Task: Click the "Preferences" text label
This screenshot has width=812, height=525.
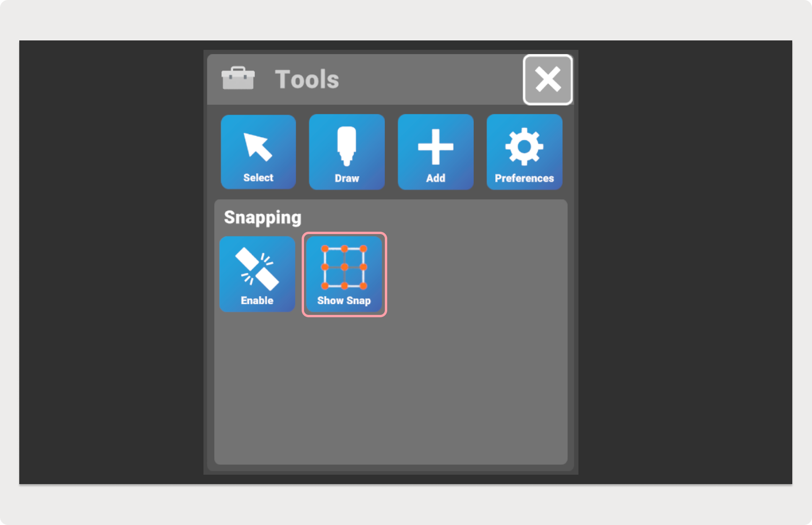Action: pos(524,178)
